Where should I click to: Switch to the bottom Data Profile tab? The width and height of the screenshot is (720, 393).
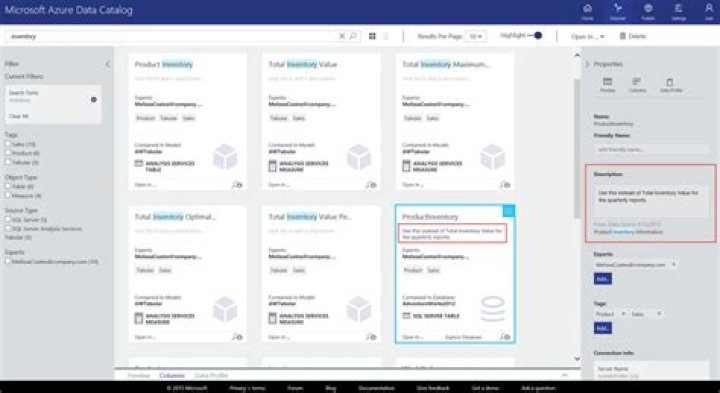211,376
